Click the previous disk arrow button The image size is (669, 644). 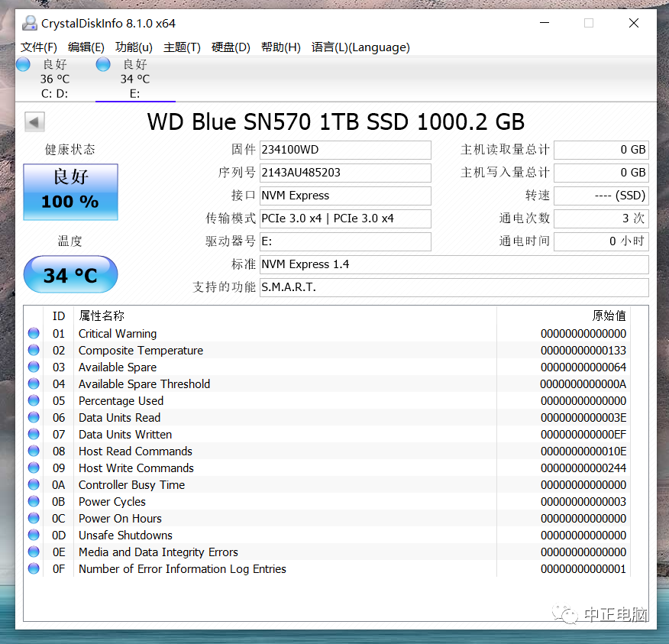tap(34, 122)
